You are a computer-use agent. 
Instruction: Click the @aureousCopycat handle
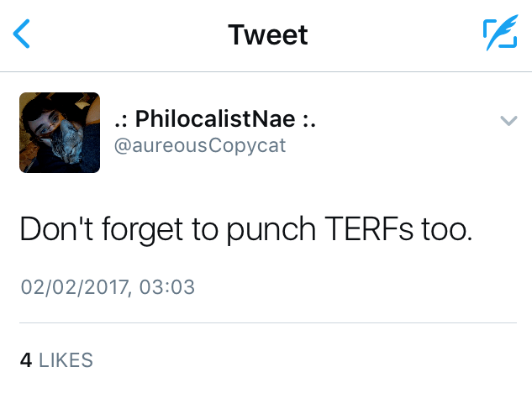(x=200, y=145)
